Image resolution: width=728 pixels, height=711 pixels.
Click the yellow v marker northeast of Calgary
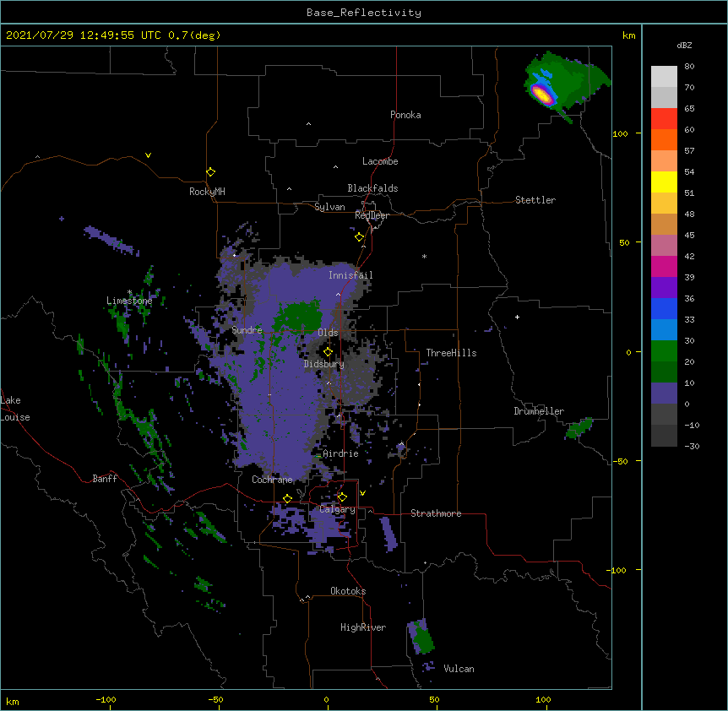[x=362, y=493]
